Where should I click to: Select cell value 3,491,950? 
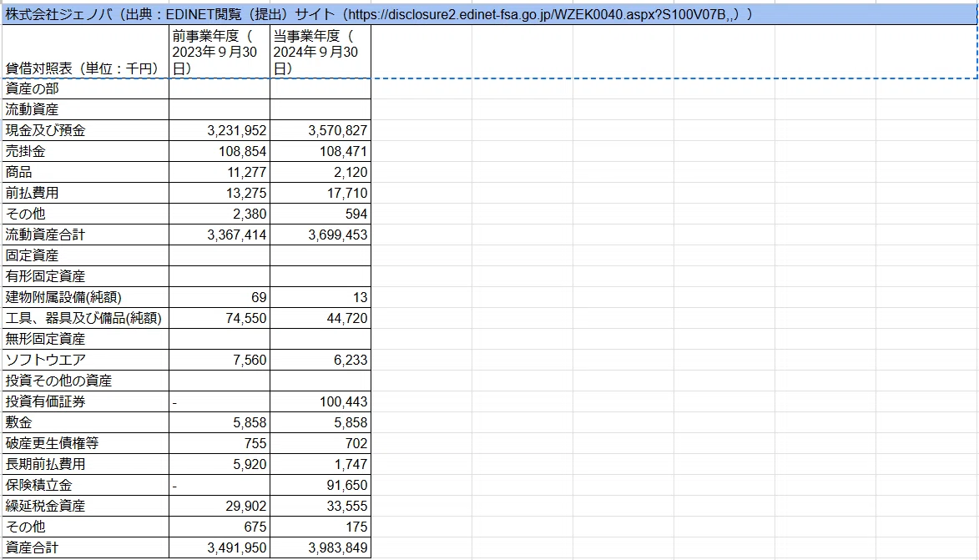point(220,548)
